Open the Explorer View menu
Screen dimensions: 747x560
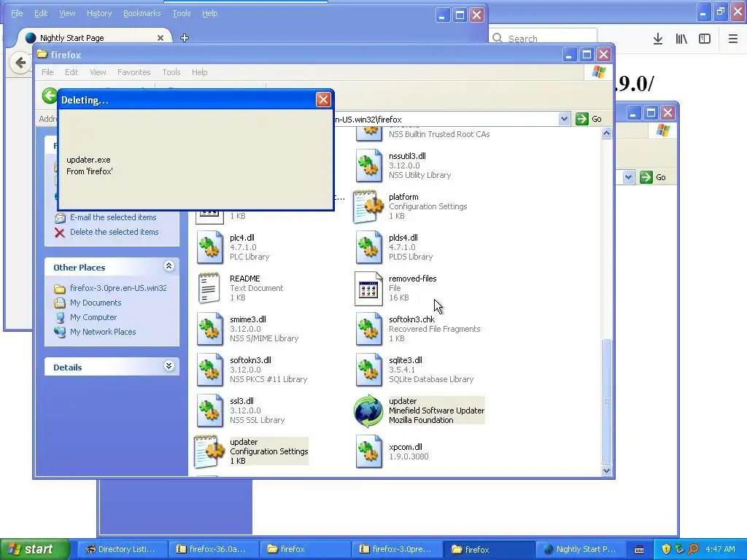(x=98, y=72)
